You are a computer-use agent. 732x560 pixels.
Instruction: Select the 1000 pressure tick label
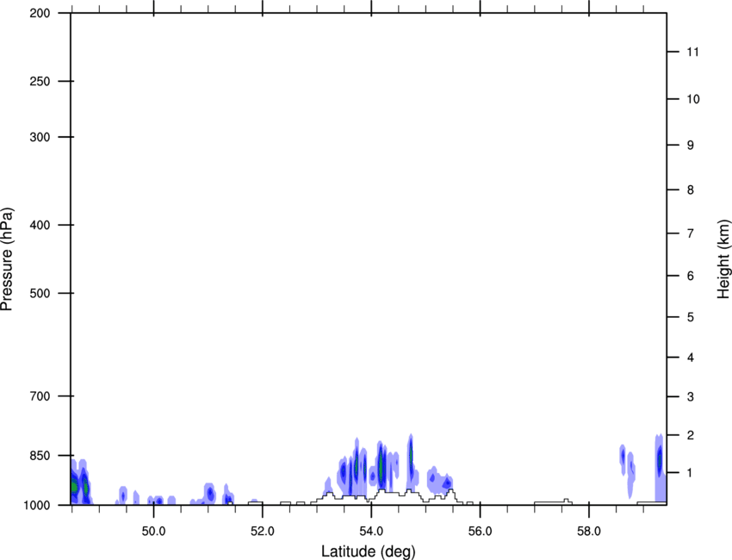tap(36, 505)
